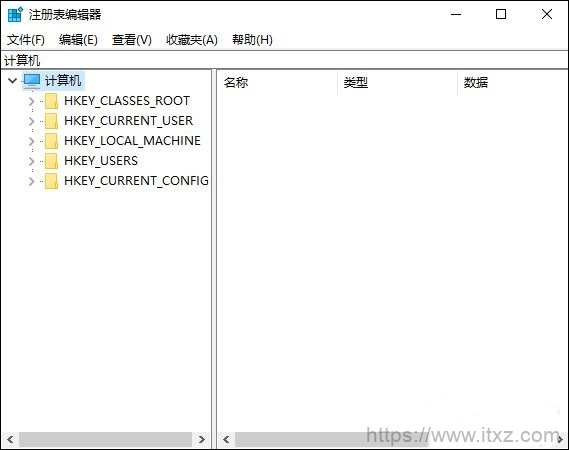Click the HKEY_CURRENT_CONFIG folder icon
The image size is (569, 450).
click(x=51, y=181)
